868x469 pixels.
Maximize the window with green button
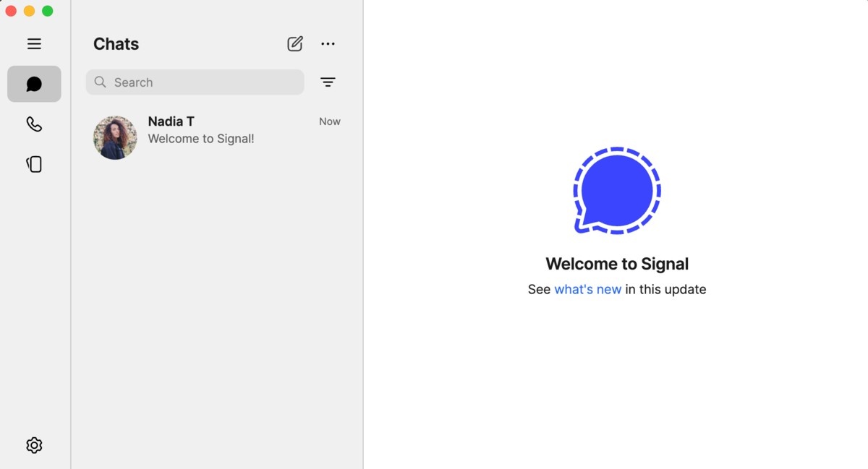coord(48,11)
